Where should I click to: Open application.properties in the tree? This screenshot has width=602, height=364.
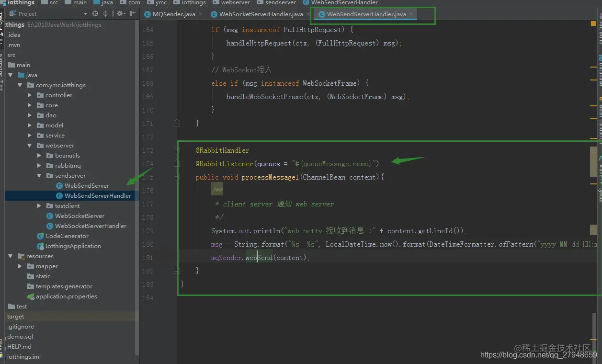click(67, 296)
